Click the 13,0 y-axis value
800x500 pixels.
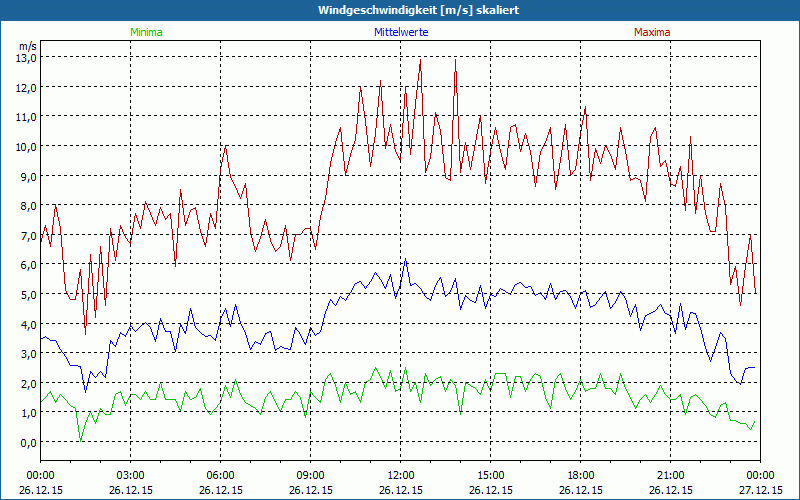[26, 58]
